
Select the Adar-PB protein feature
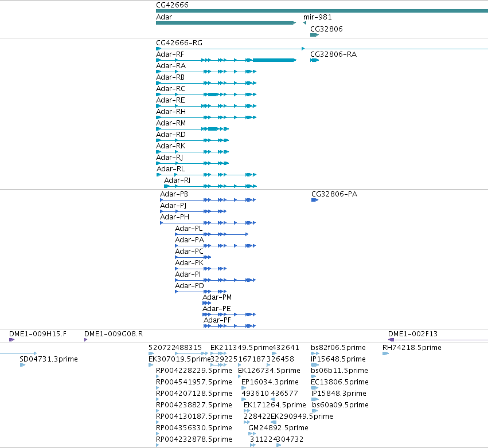click(208, 200)
